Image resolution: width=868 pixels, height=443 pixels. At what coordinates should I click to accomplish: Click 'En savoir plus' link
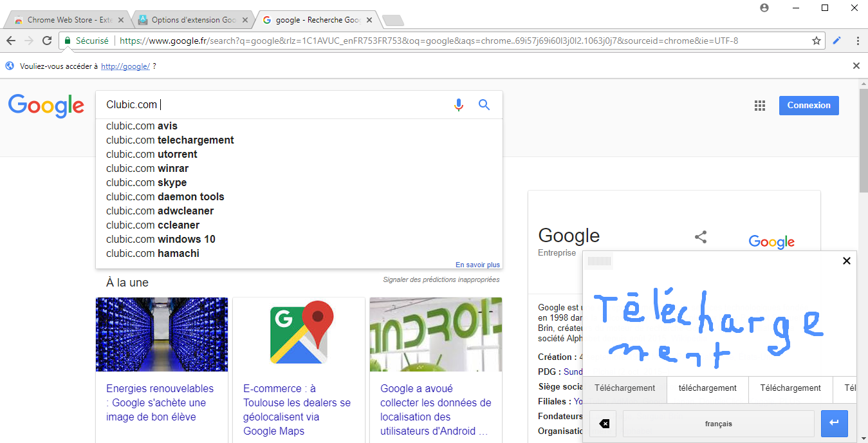tap(477, 265)
